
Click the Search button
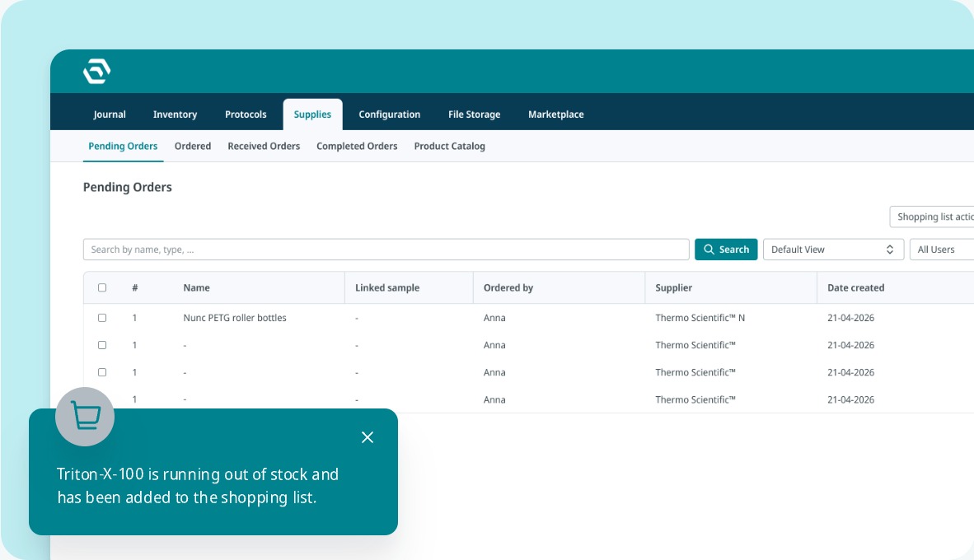click(x=726, y=250)
